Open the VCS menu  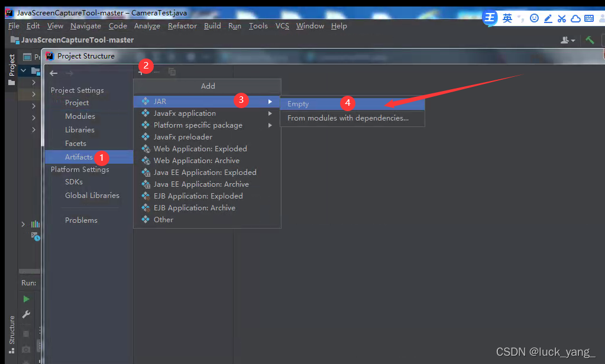(282, 26)
